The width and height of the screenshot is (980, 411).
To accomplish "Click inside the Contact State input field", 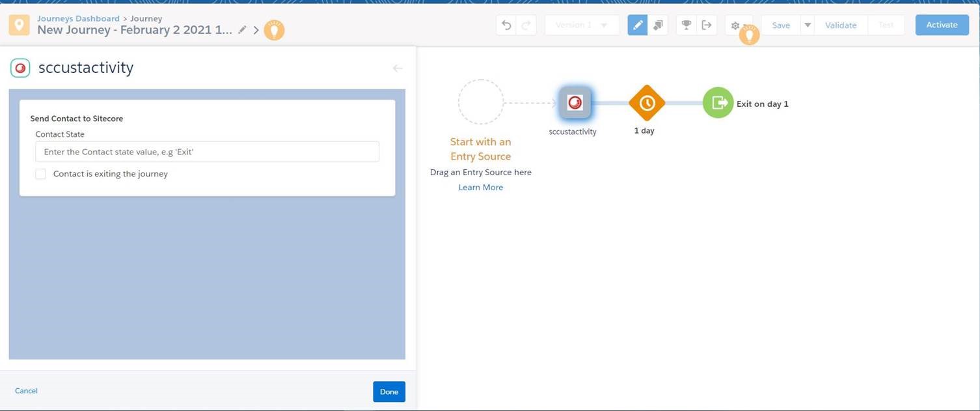I will click(207, 150).
